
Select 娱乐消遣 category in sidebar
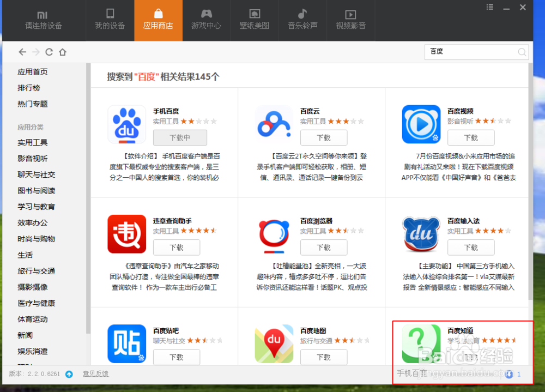(x=33, y=351)
